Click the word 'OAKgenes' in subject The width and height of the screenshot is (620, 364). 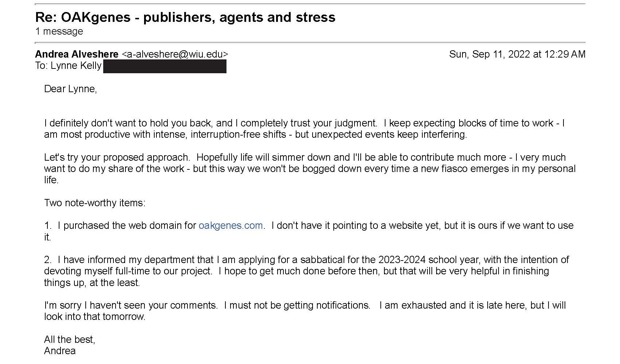click(96, 17)
